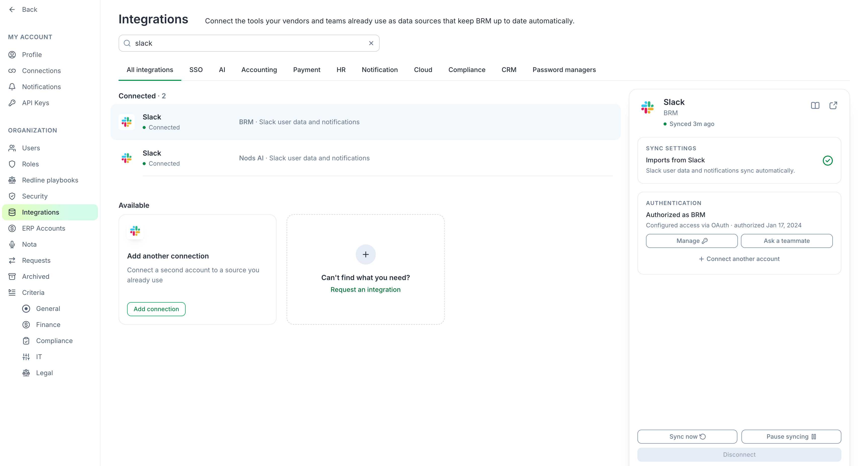Open the Connections sidebar item
The width and height of the screenshot is (868, 466).
(x=50, y=71)
